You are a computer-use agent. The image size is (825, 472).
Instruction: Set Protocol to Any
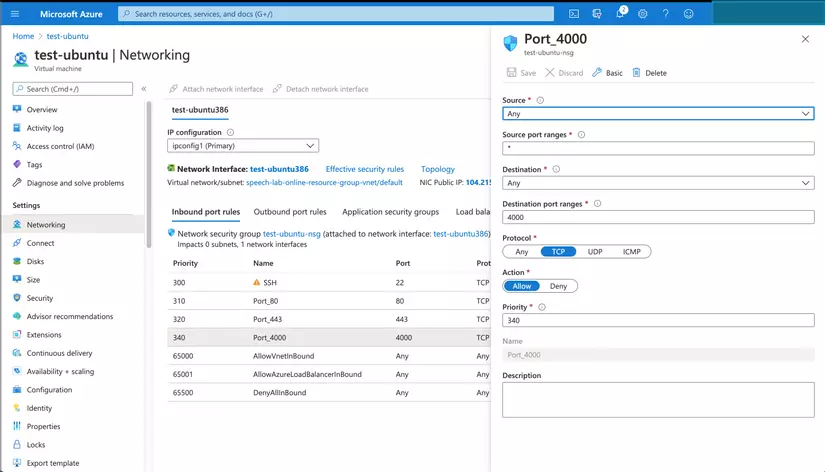click(x=521, y=252)
